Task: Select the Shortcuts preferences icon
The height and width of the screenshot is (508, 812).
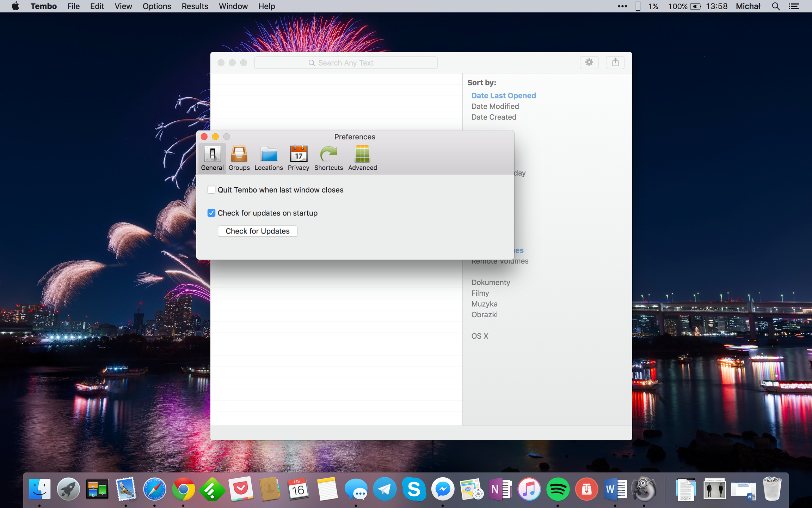Action: pos(328,158)
